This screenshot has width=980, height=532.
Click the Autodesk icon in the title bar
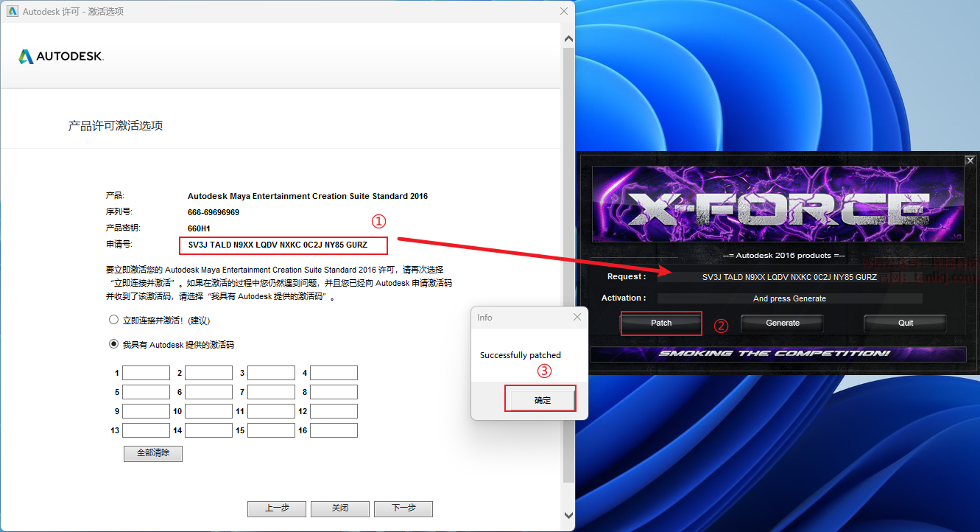click(x=12, y=11)
